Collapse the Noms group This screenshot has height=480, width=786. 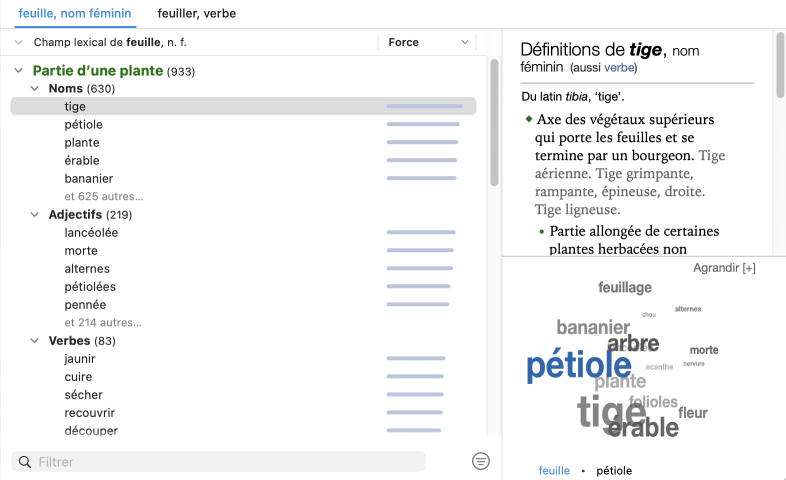pyautogui.click(x=35, y=89)
